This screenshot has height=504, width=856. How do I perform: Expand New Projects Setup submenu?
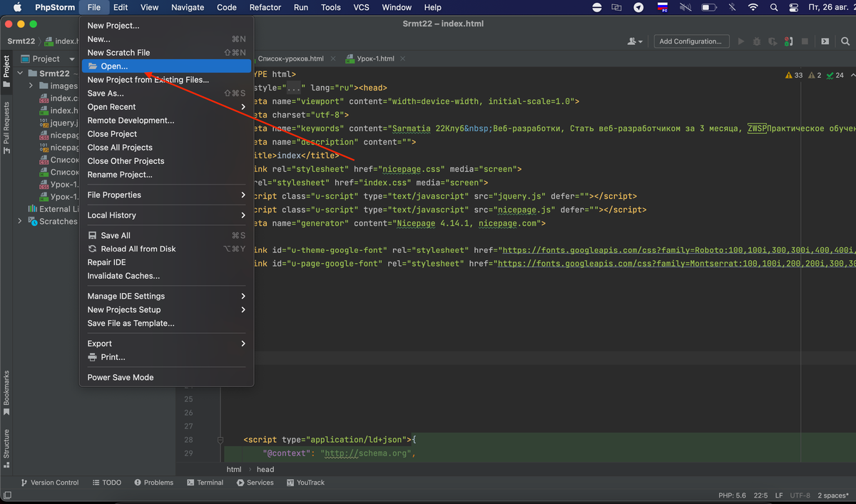[166, 309]
